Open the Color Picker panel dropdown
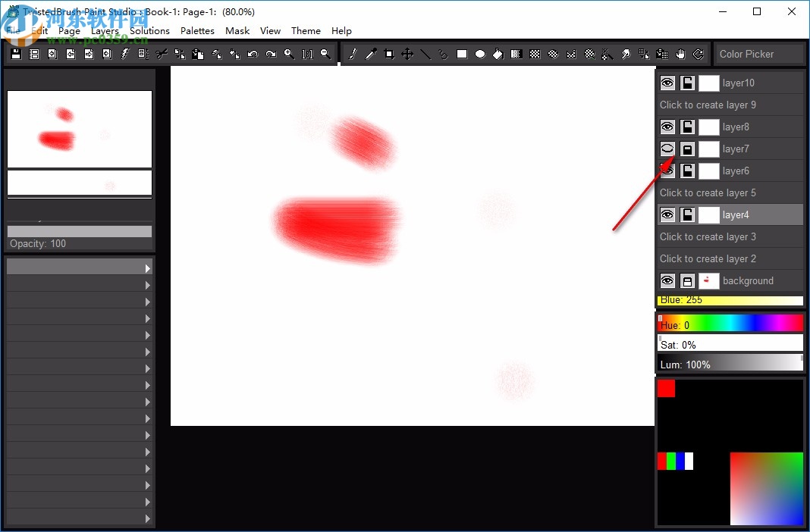 758,54
